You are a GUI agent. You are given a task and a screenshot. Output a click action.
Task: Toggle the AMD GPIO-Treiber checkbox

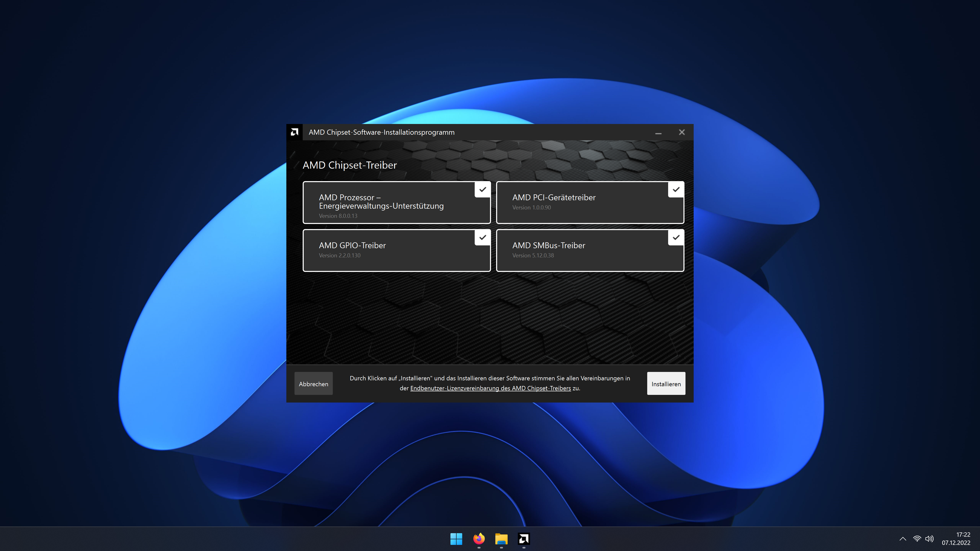point(482,237)
